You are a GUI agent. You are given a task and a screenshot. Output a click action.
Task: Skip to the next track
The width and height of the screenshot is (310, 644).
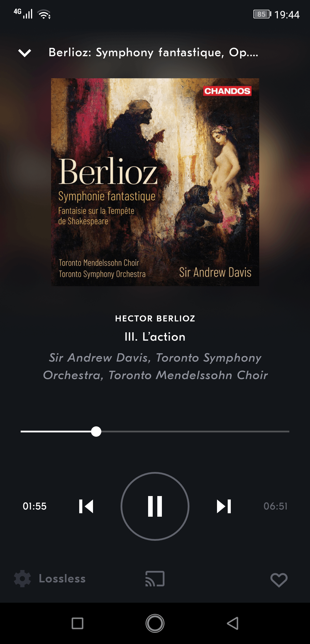tap(224, 506)
